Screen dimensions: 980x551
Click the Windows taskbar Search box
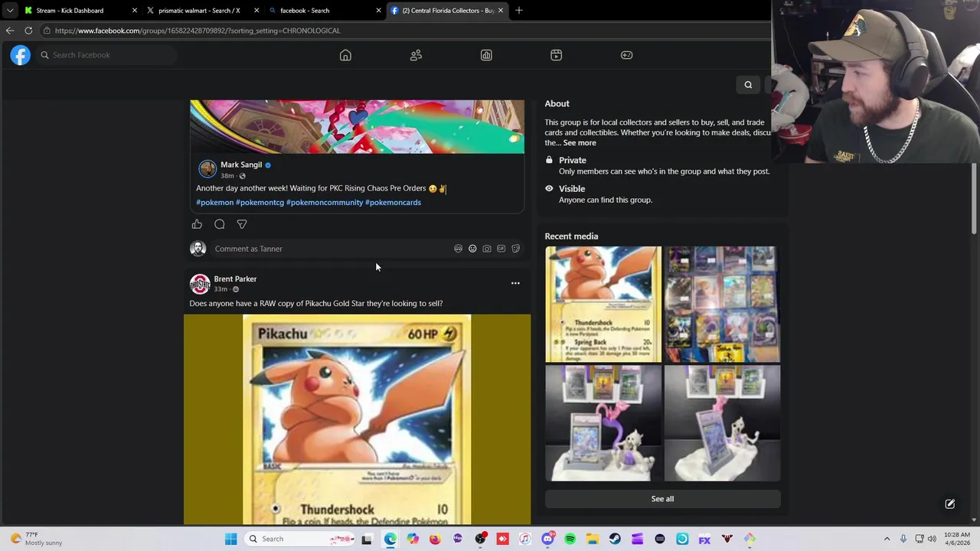tap(301, 539)
